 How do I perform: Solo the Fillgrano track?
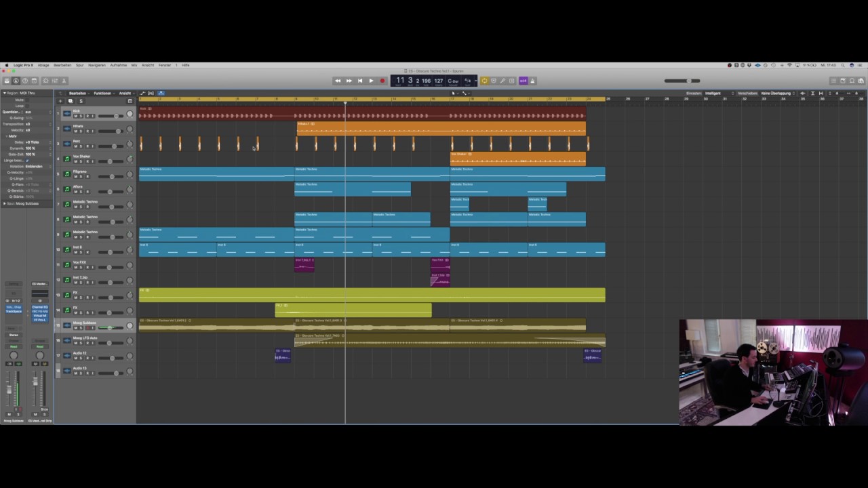[x=81, y=176]
